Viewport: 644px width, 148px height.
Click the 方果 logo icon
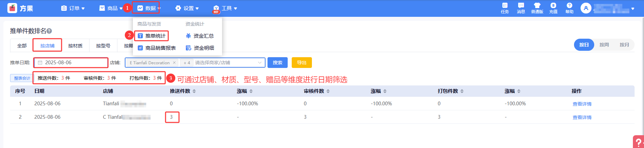(12, 8)
